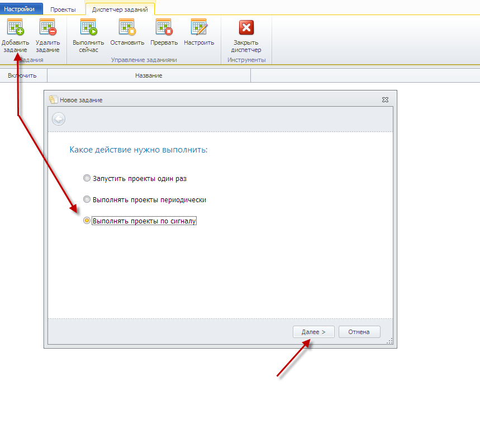Switch to the Проекты tab
The image size is (480, 448).
[63, 9]
